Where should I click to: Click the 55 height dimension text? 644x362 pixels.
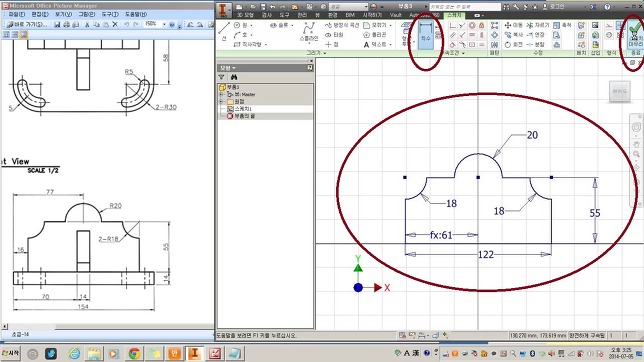point(595,213)
